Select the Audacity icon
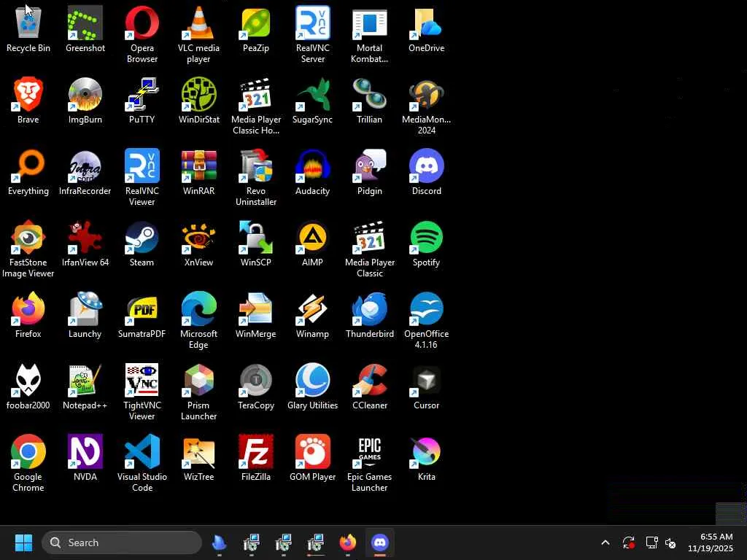The image size is (747, 560). click(312, 166)
